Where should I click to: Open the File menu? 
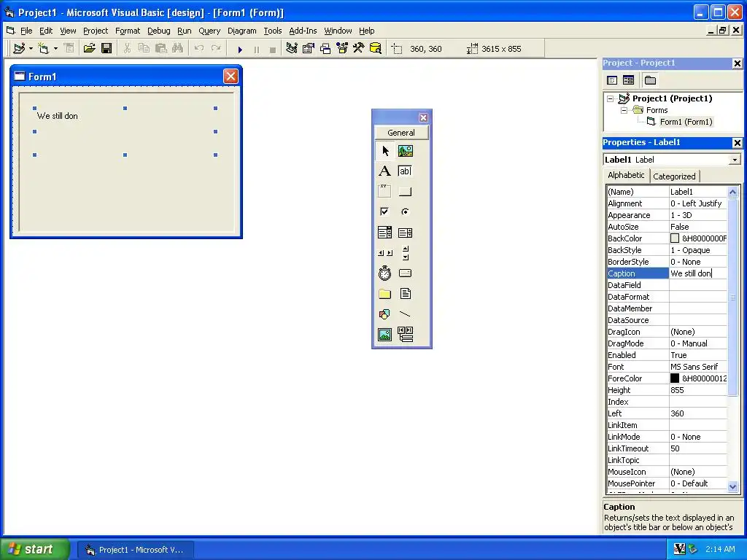[x=26, y=31]
